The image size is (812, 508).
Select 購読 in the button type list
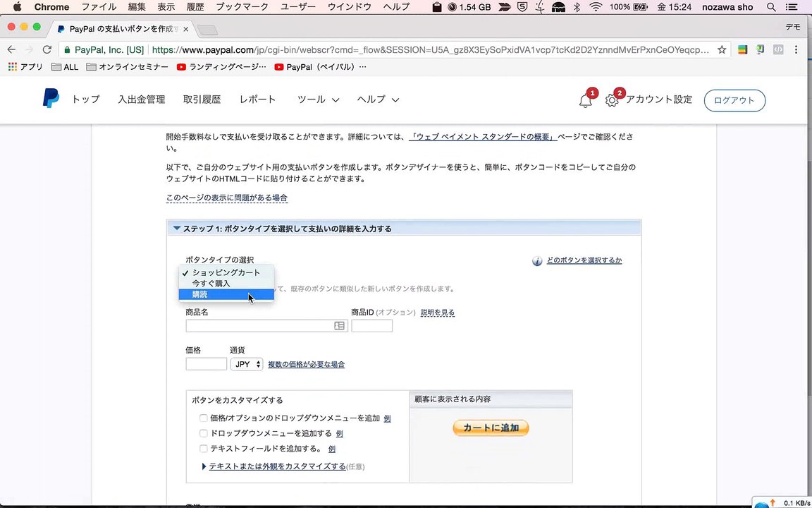(x=226, y=294)
